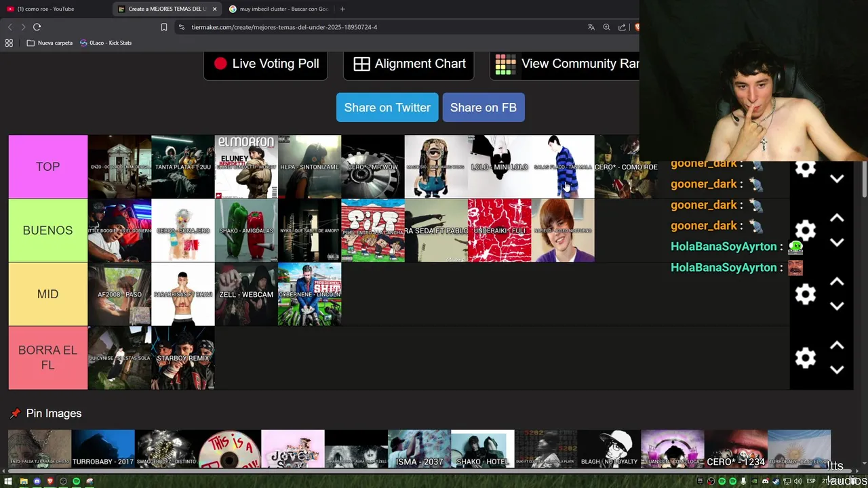
Task: Switch to the 'muy imbecil cluster' Google tab
Action: click(x=279, y=9)
